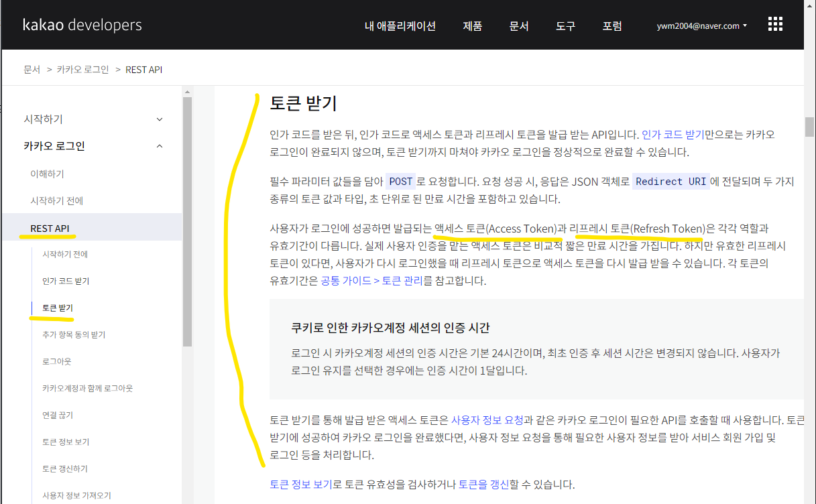Click the 쿠키로 인한 카카오계정 세션의 인증 시간 heading
This screenshot has height=504, width=816.
click(x=390, y=328)
